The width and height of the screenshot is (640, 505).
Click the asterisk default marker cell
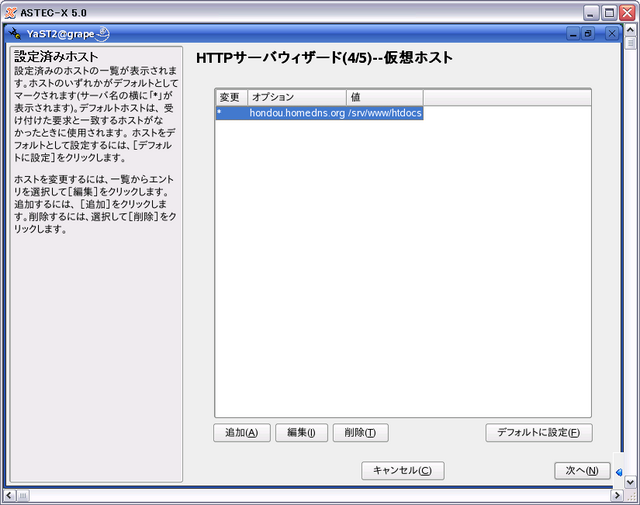231,113
